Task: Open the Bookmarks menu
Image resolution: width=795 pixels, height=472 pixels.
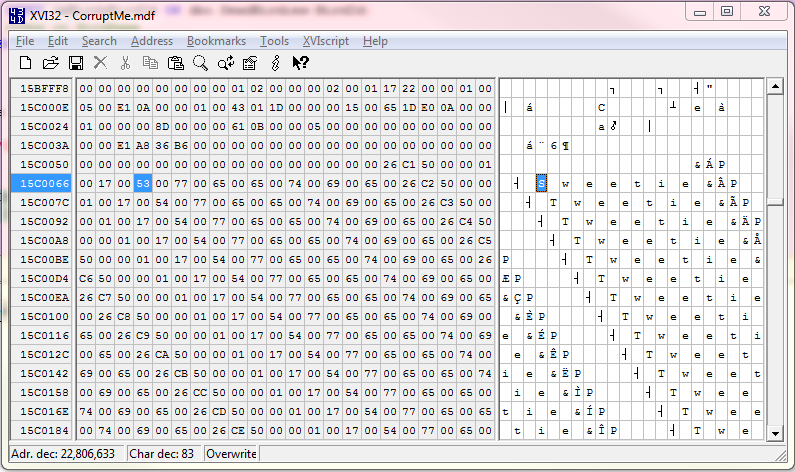Action: click(215, 41)
